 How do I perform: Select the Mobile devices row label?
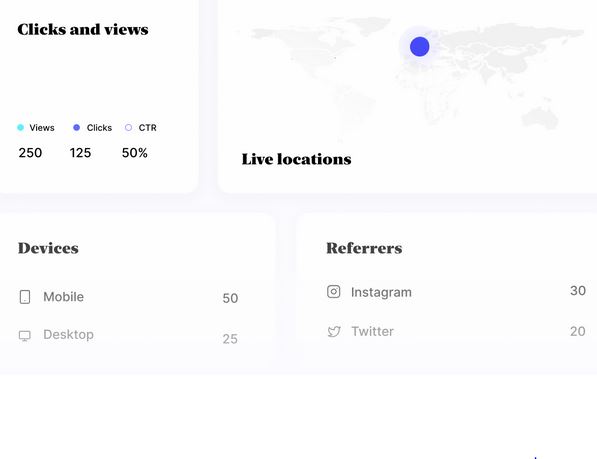[64, 297]
